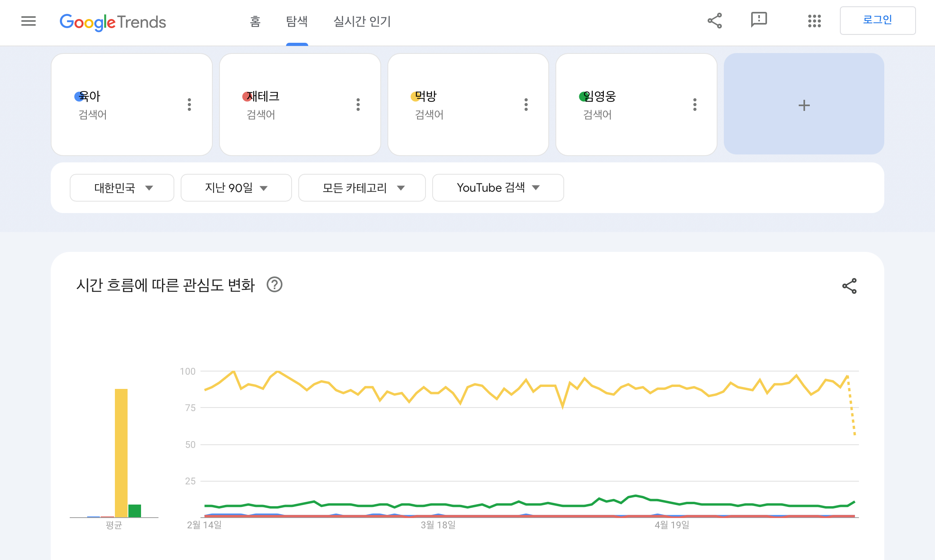Image resolution: width=935 pixels, height=560 pixels.
Task: Click the 4월 19일 axis label
Action: click(672, 525)
